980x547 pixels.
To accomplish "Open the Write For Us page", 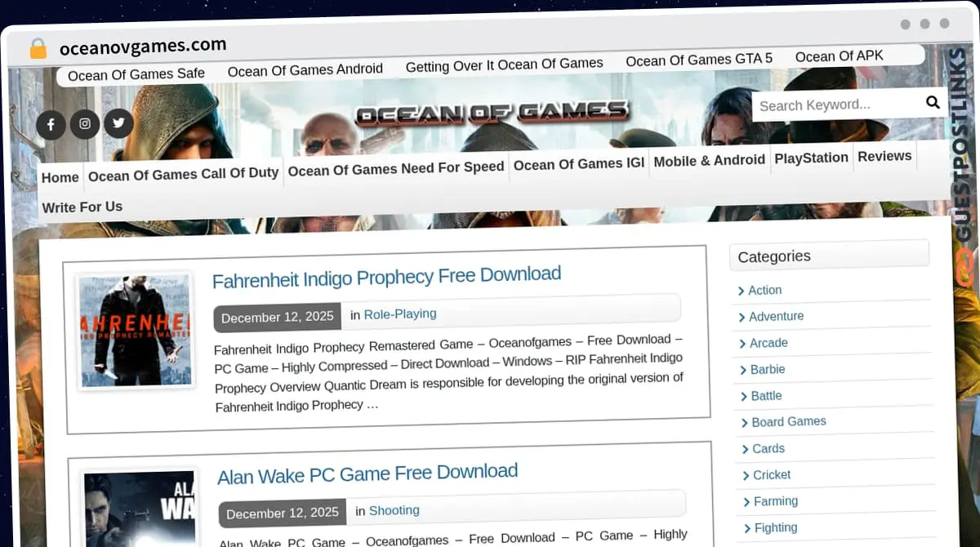I will (82, 207).
